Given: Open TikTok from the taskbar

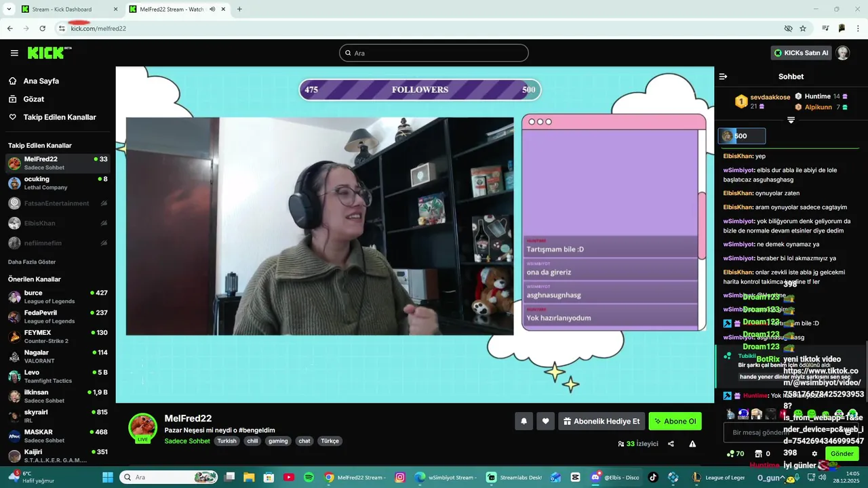Looking at the screenshot, I should [x=653, y=477].
